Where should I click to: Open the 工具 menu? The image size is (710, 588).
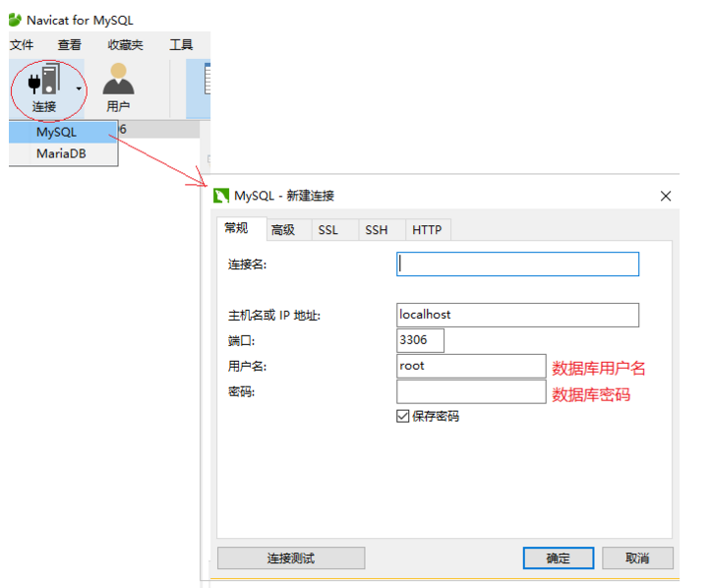tap(181, 45)
